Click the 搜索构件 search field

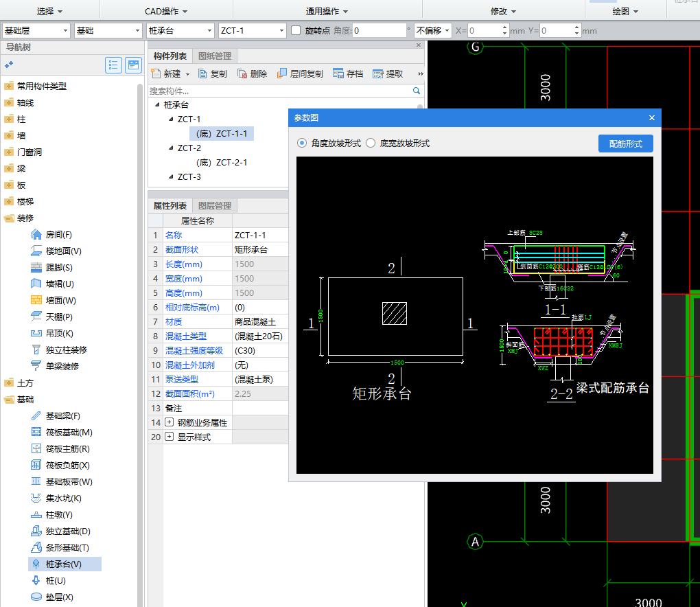tap(280, 91)
